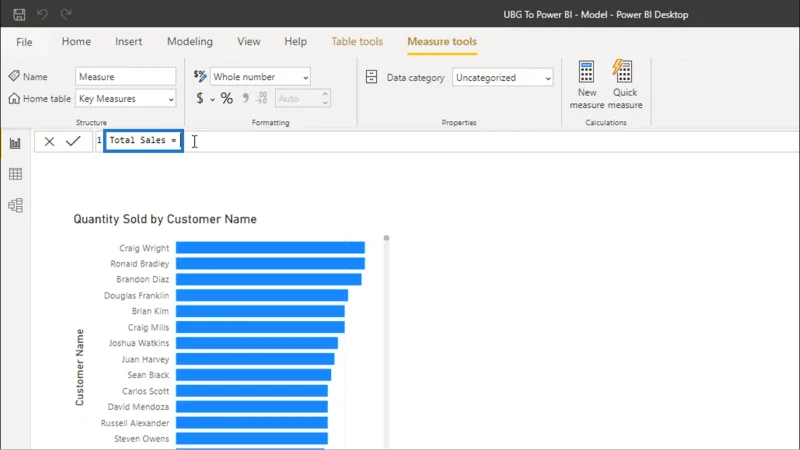Click the Save icon in title bar
800x450 pixels.
[19, 14]
